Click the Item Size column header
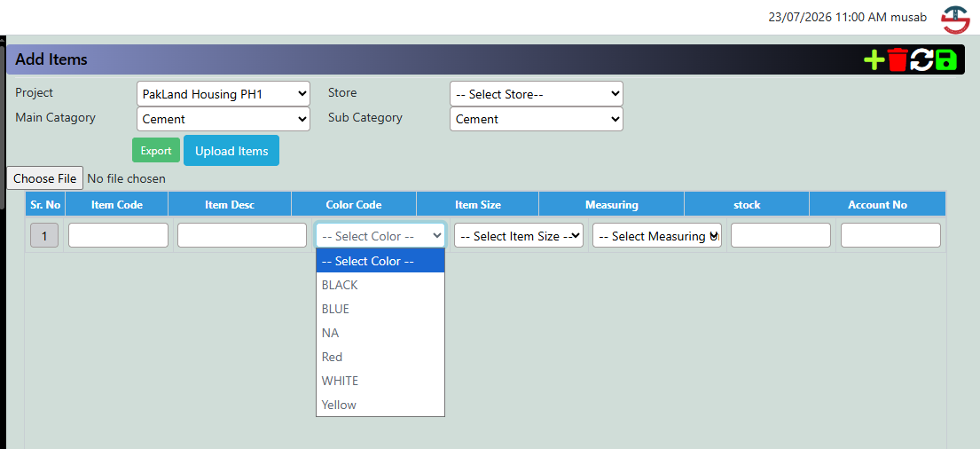The height and width of the screenshot is (449, 980). (x=477, y=204)
